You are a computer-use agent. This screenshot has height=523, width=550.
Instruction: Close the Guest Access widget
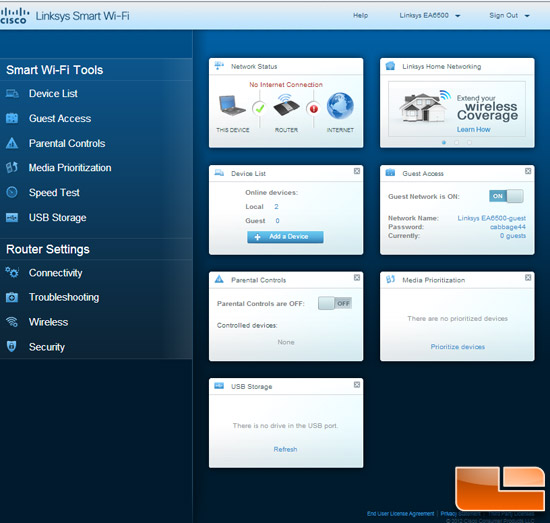(x=528, y=171)
